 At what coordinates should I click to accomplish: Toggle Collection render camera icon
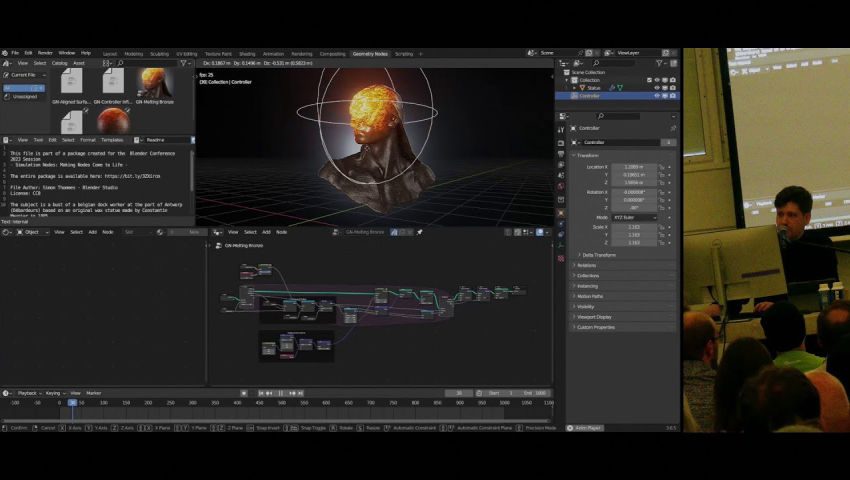673,80
